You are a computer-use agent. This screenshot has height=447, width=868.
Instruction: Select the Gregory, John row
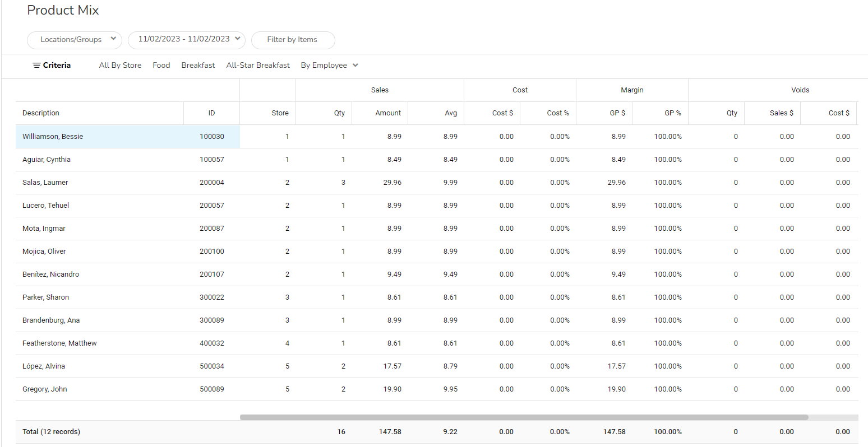click(45, 389)
